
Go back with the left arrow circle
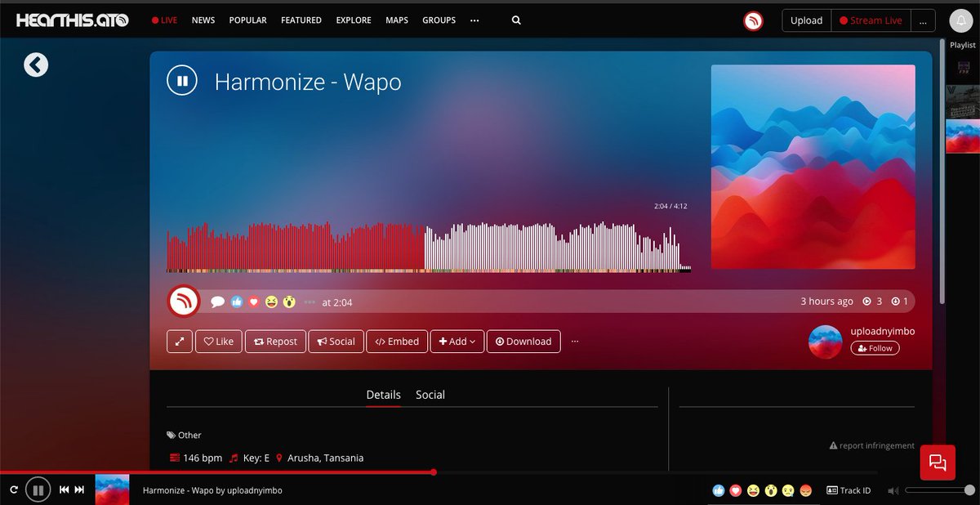coord(36,65)
